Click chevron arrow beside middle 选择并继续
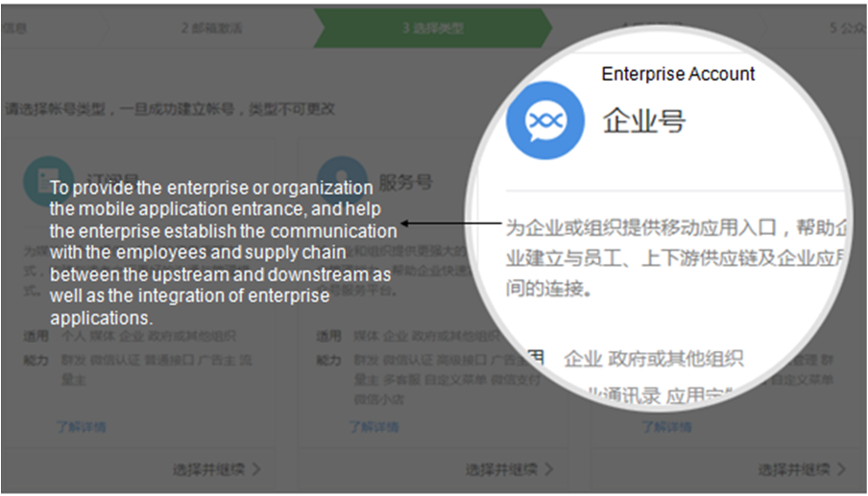Screen dimensions: 868x496 coord(548,469)
